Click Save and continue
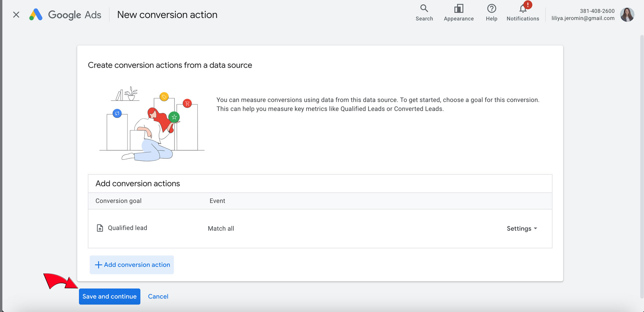644x312 pixels. tap(110, 297)
